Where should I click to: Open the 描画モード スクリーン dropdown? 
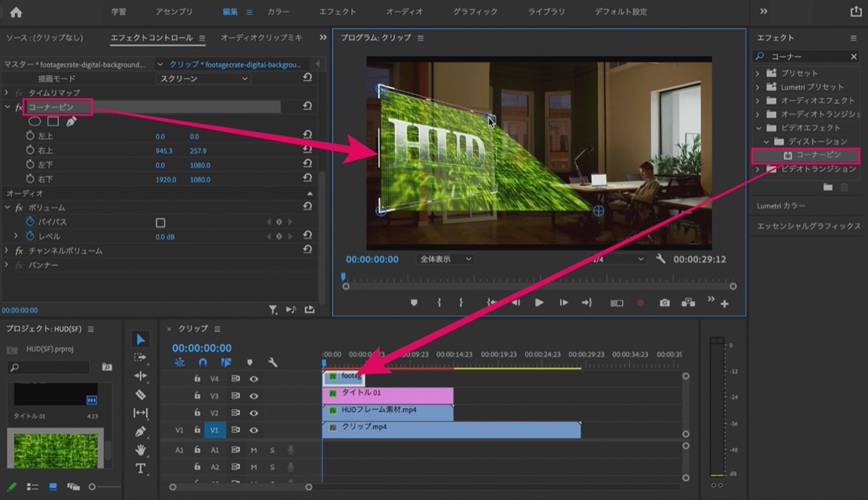pyautogui.click(x=204, y=78)
